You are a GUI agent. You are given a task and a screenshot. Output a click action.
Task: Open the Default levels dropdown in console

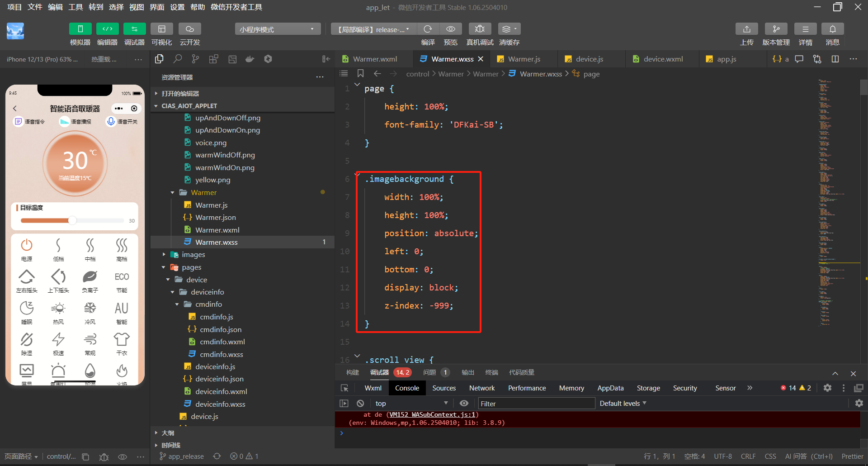[x=623, y=403]
